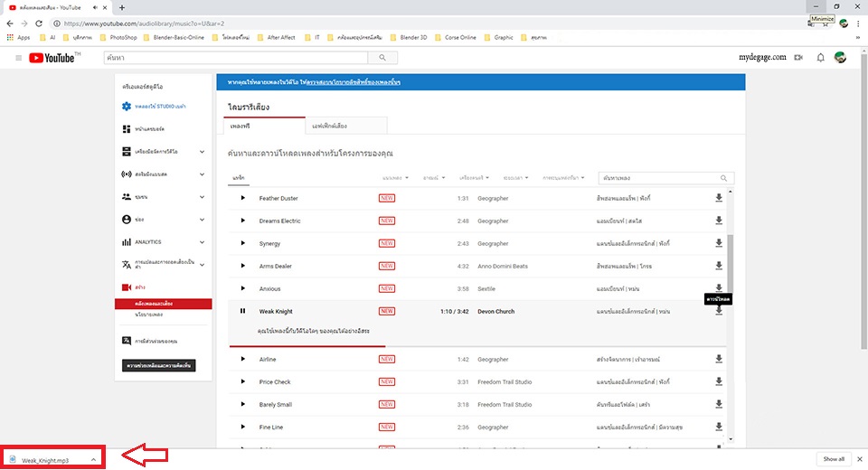The height and width of the screenshot is (470, 868).
Task: Download the Synergy track
Action: [719, 243]
